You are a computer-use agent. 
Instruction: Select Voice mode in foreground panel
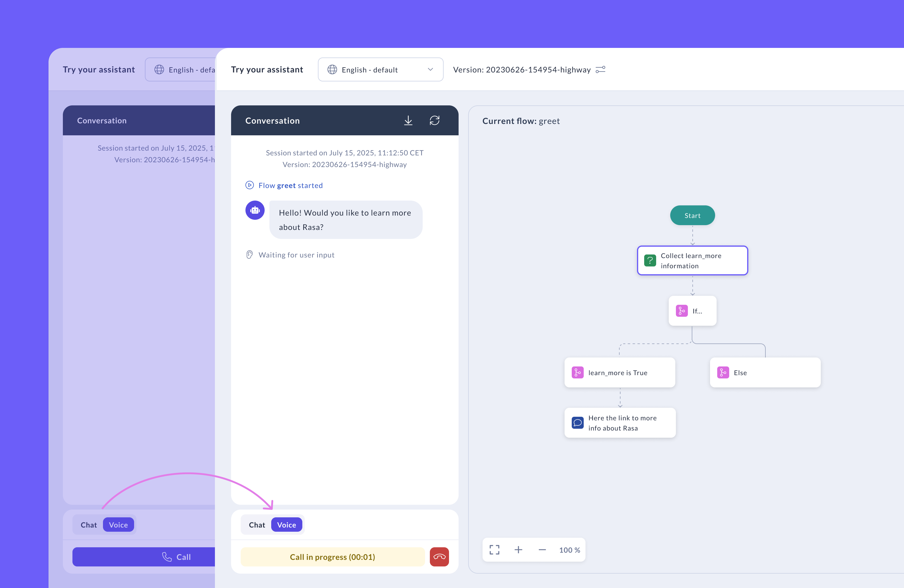pos(286,525)
